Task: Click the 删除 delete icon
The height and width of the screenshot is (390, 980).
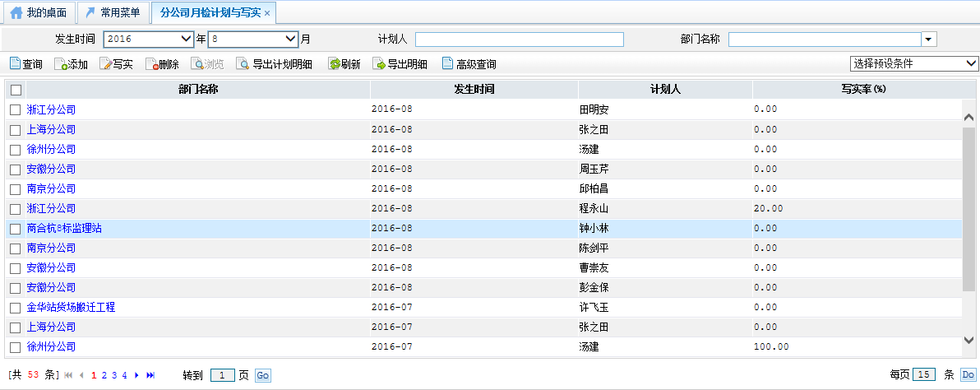Action: pyautogui.click(x=152, y=64)
